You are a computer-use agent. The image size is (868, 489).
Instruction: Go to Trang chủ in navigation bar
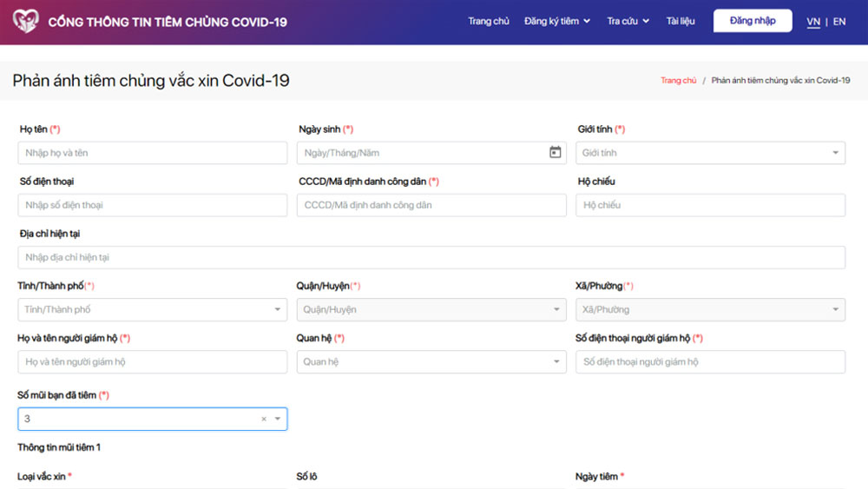click(489, 21)
